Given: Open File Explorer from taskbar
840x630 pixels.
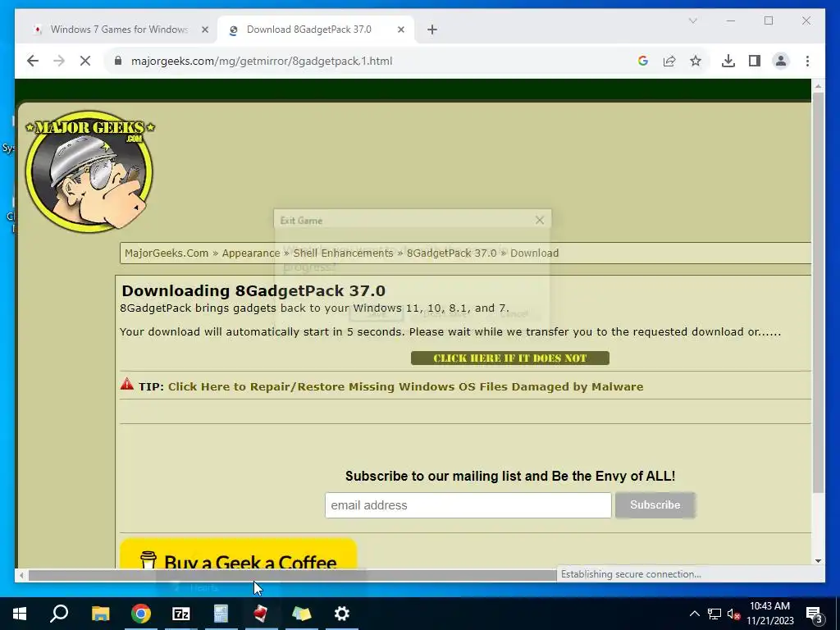Looking at the screenshot, I should [100, 614].
